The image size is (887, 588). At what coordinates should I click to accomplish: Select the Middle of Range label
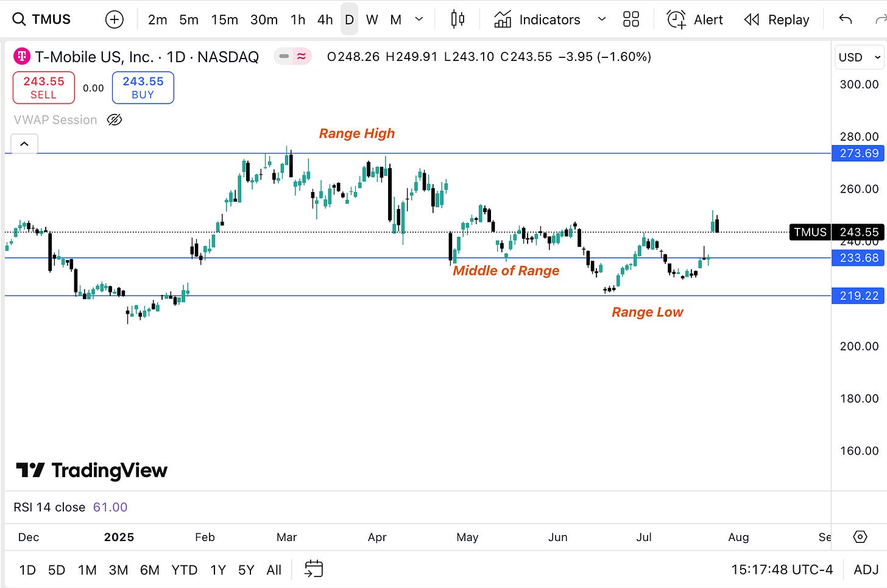(506, 271)
